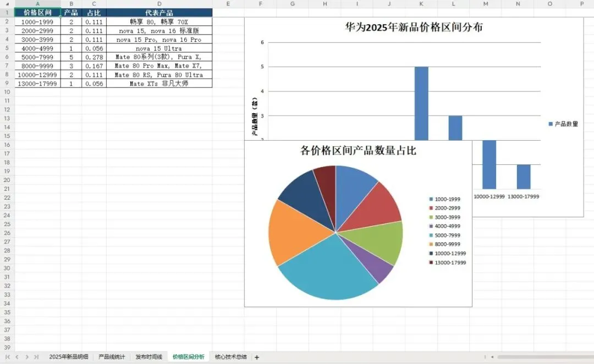Click cell containing 8000-9999

coord(37,66)
